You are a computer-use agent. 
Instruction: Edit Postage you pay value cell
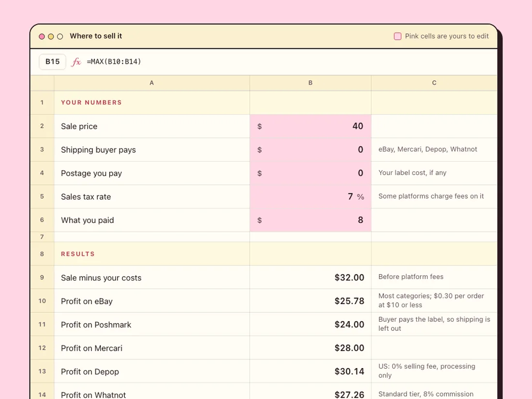coord(310,173)
